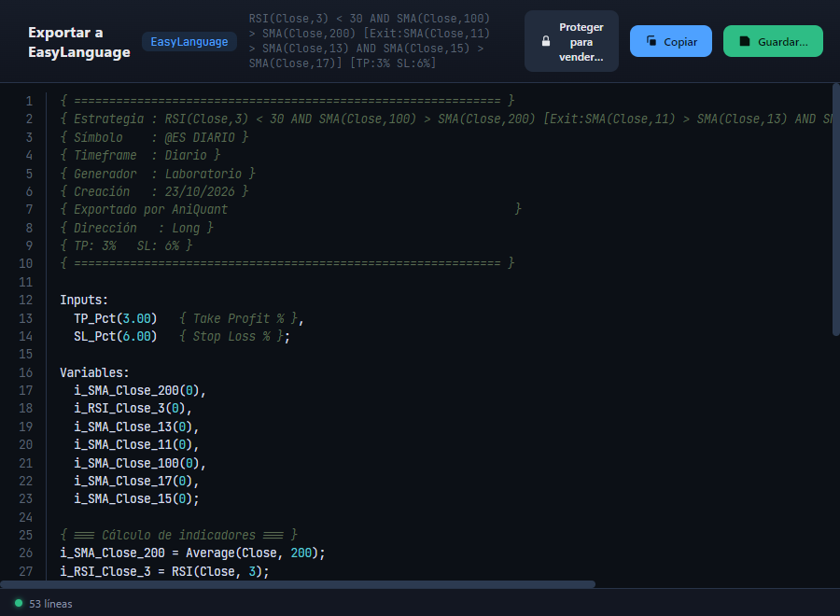This screenshot has width=840, height=616.
Task: Click the Stop Loss % comment
Action: tap(231, 336)
